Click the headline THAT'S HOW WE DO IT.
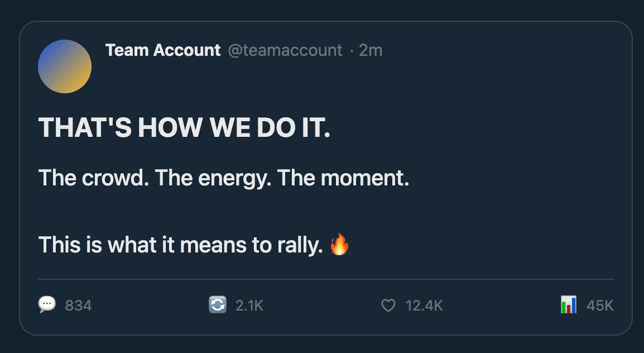This screenshot has width=644, height=353. pyautogui.click(x=184, y=129)
